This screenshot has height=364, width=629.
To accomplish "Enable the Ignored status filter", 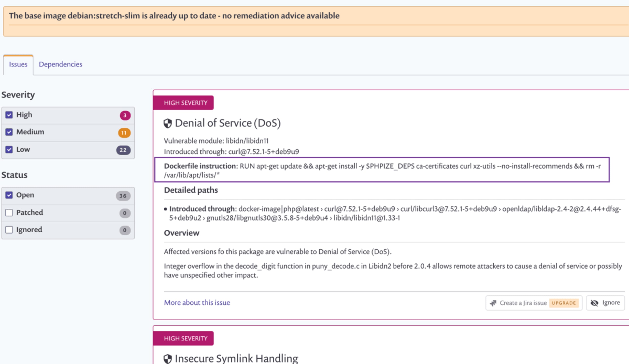I will tap(9, 230).
